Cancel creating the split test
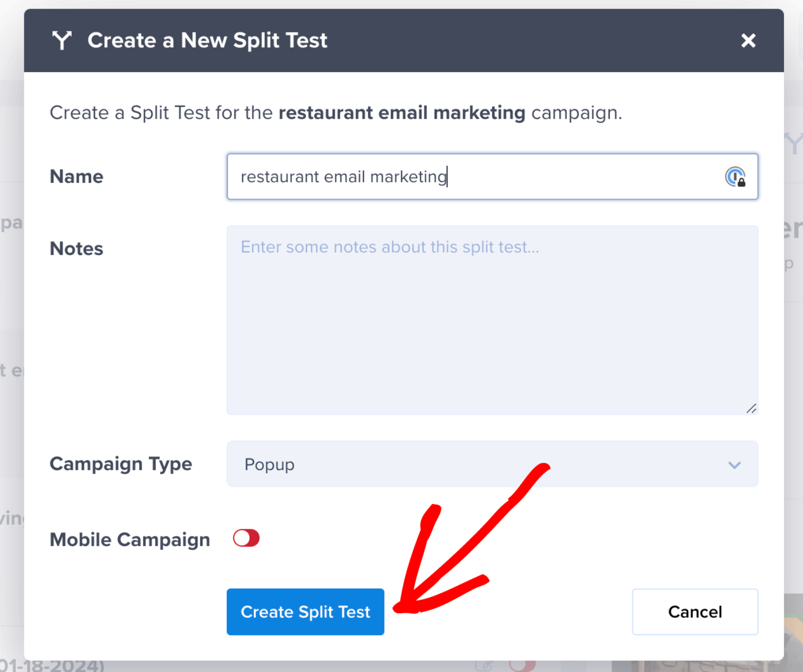This screenshot has width=803, height=672. [x=694, y=612]
